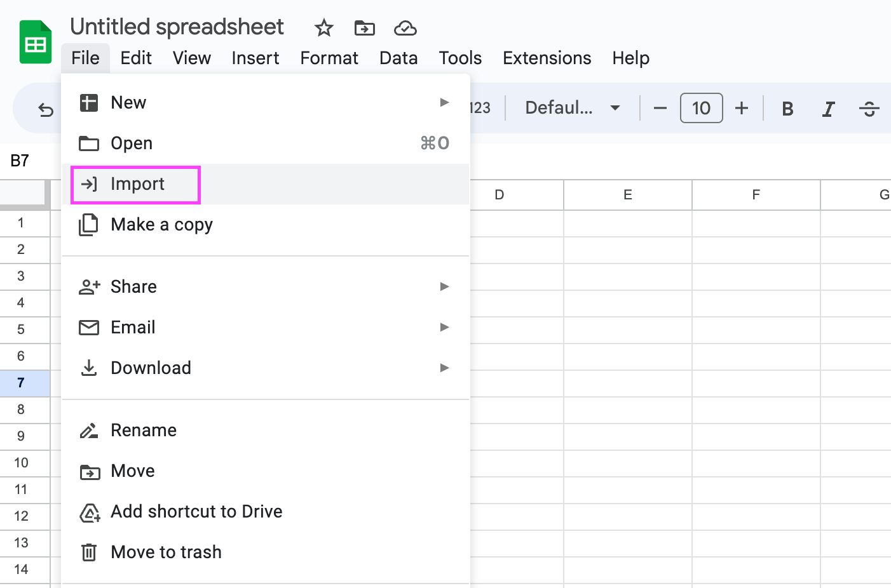The width and height of the screenshot is (891, 588).
Task: Check the cloud save status
Action: [405, 28]
